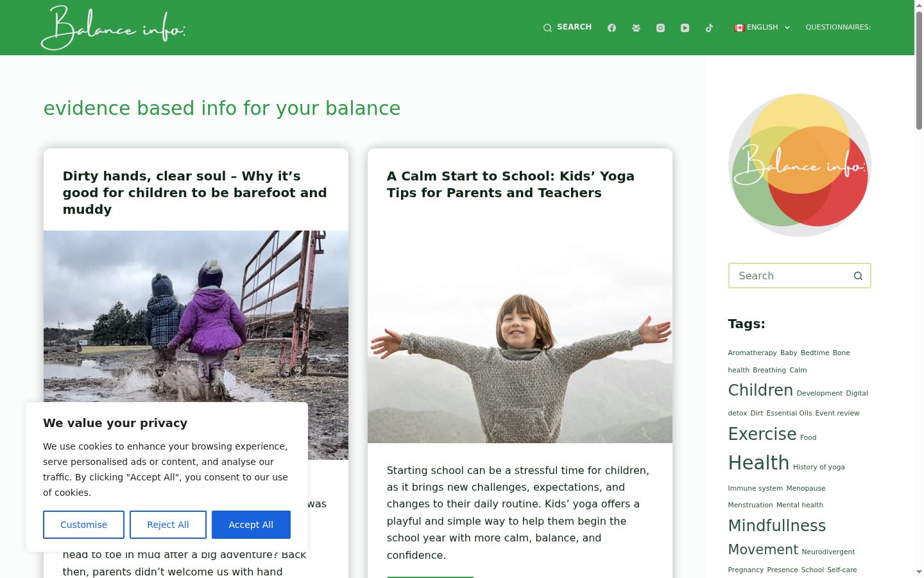Click the Customise cookie button

83,525
